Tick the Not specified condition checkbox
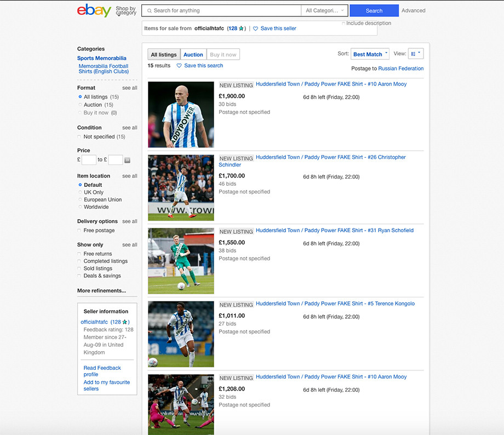This screenshot has height=435, width=504. pyautogui.click(x=79, y=136)
